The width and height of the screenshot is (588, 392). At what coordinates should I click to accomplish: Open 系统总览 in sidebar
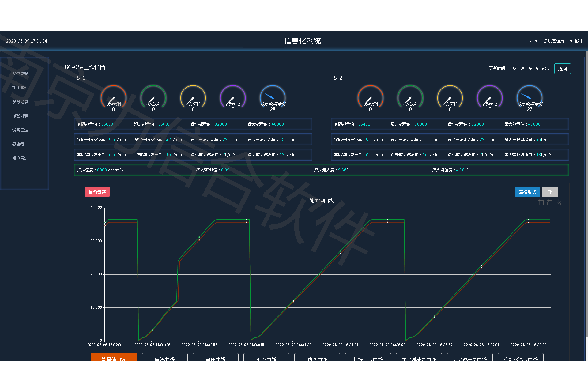click(x=20, y=73)
